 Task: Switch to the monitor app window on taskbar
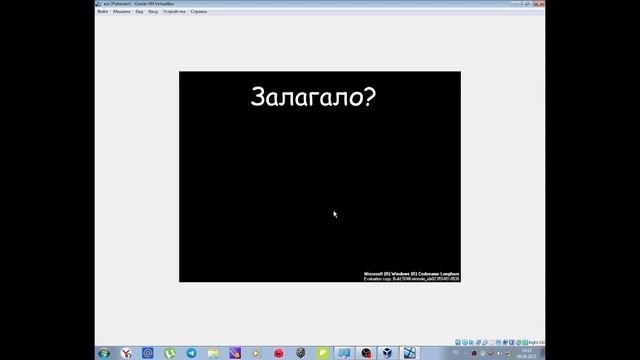[344, 353]
